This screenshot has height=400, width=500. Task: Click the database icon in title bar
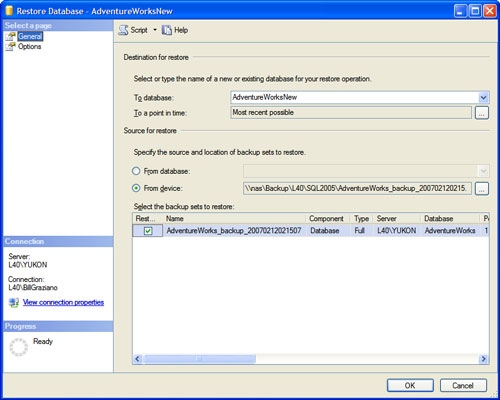9,11
